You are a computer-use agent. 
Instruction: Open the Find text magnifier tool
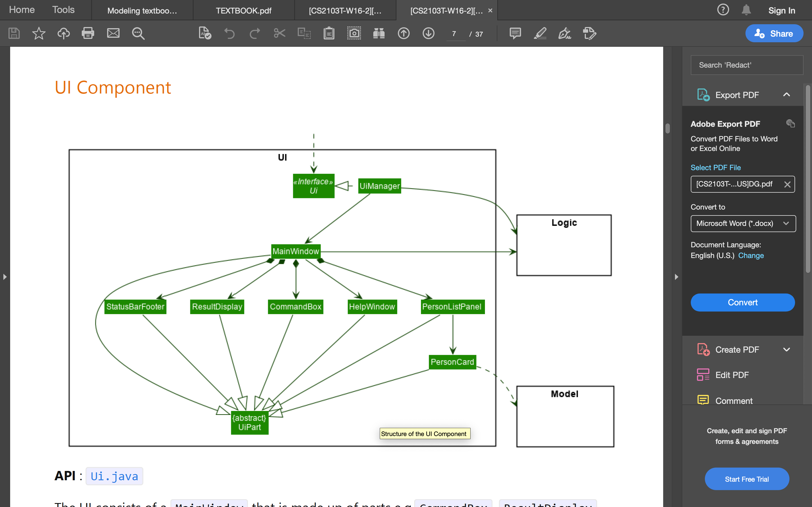[x=138, y=33]
